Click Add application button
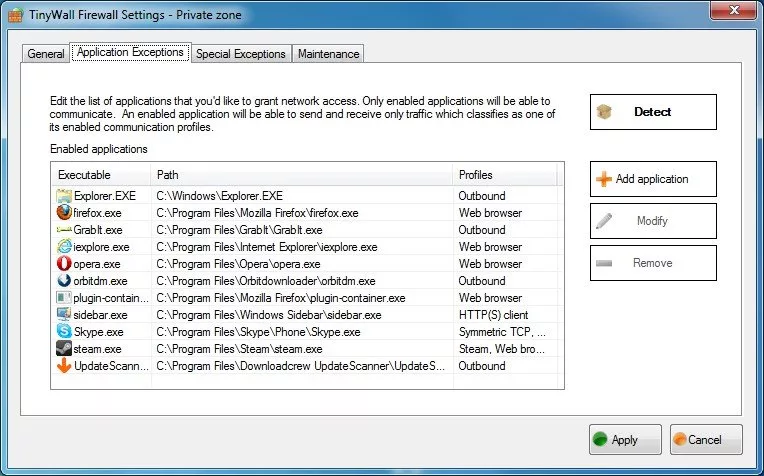 point(653,179)
